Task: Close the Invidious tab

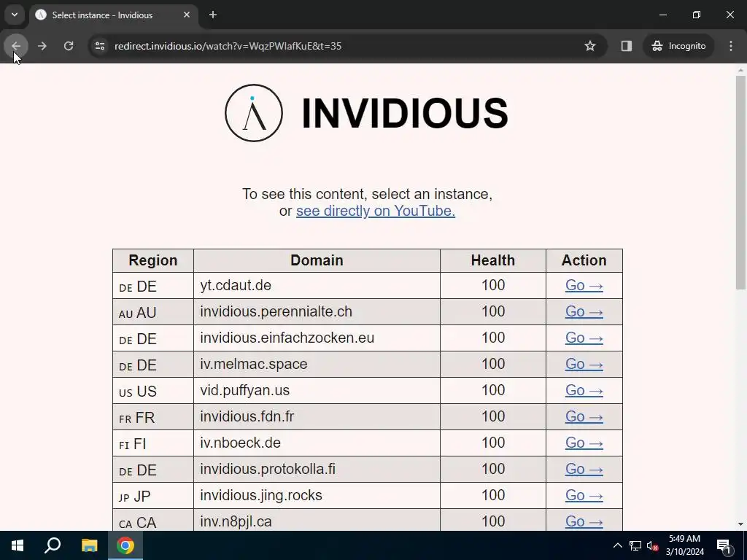Action: pos(187,15)
